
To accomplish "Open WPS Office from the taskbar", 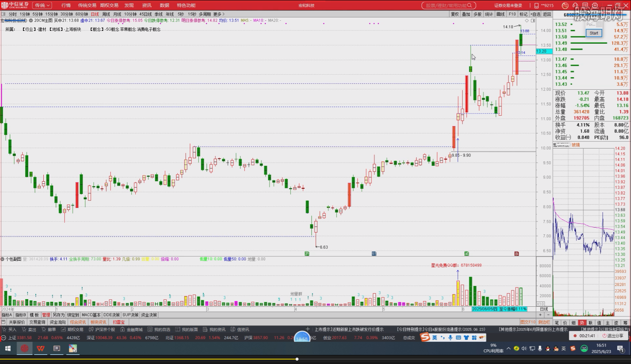I will click(x=41, y=349).
